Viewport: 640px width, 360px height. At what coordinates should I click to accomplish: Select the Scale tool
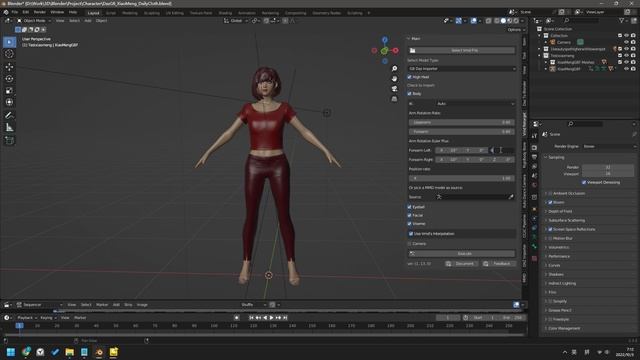click(x=9, y=91)
